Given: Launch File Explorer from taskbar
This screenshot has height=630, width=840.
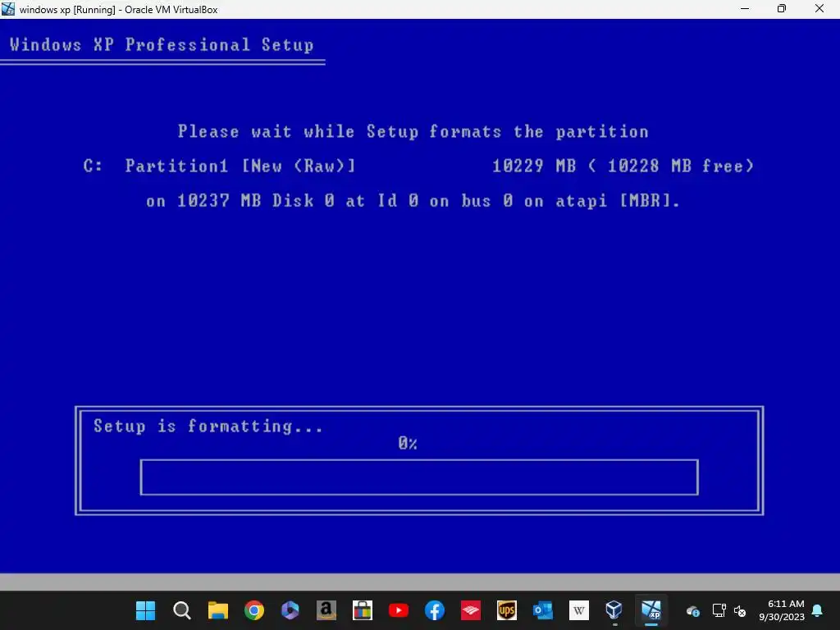Looking at the screenshot, I should [218, 610].
